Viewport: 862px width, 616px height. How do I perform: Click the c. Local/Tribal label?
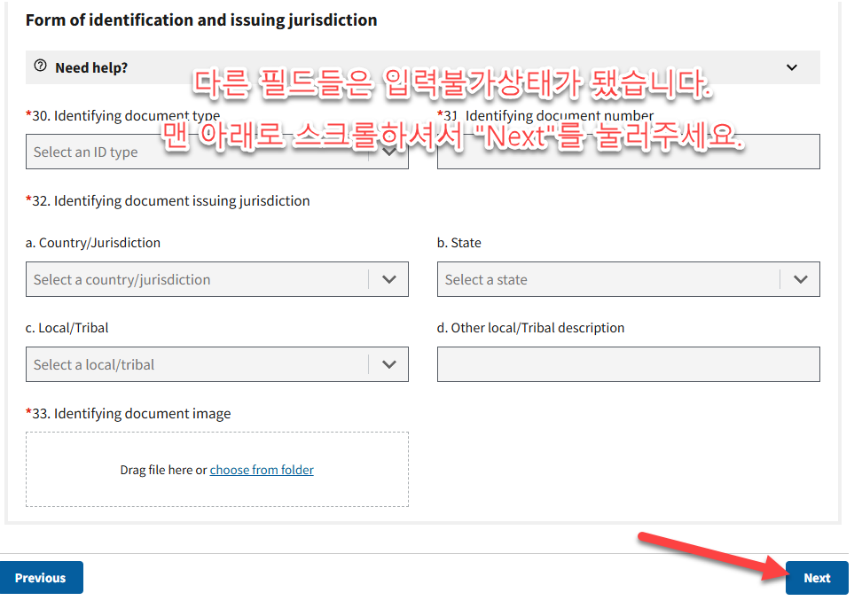(67, 328)
